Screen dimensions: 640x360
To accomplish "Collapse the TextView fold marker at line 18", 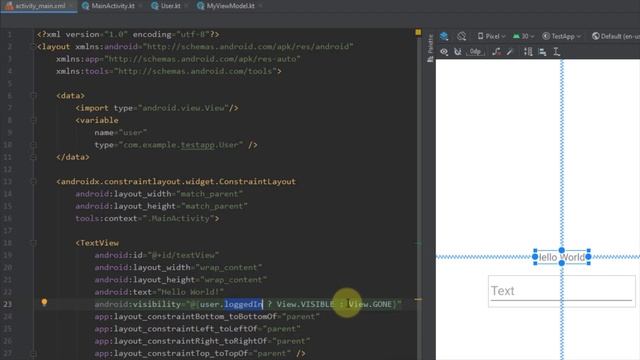I will point(34,243).
